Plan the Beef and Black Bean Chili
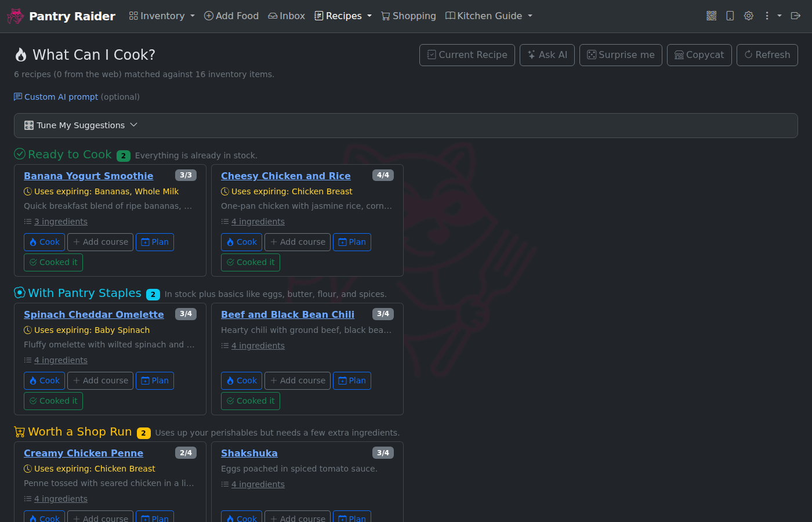This screenshot has height=522, width=812. 352,380
